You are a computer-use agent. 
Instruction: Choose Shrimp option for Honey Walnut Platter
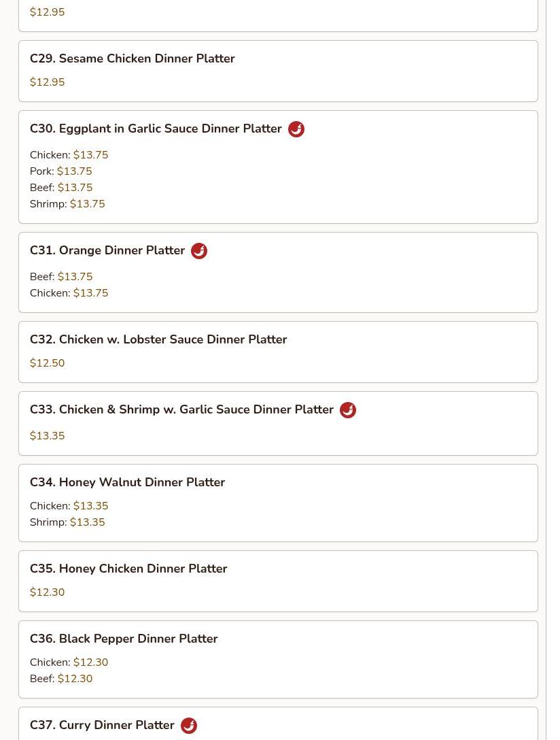[x=67, y=522]
